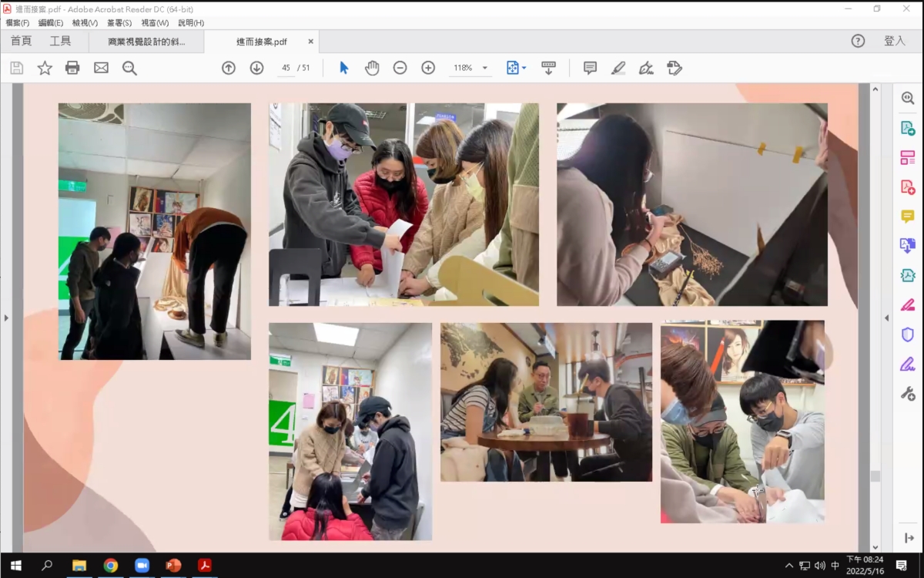Image resolution: width=924 pixels, height=578 pixels.
Task: Expand the left navigation pane
Action: point(6,318)
